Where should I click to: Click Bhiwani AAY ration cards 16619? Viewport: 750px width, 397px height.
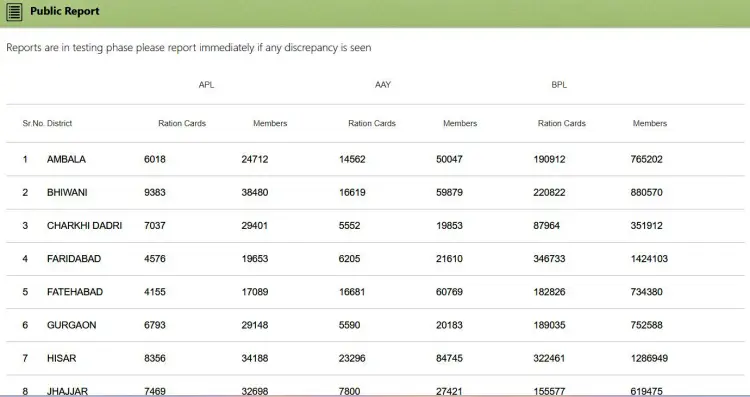pyautogui.click(x=352, y=192)
